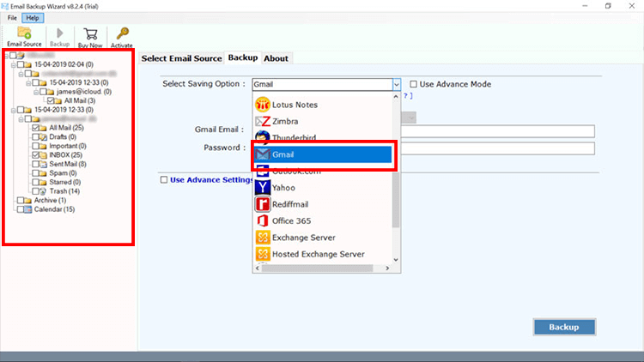Check the Starred (0) checkbox

click(36, 182)
